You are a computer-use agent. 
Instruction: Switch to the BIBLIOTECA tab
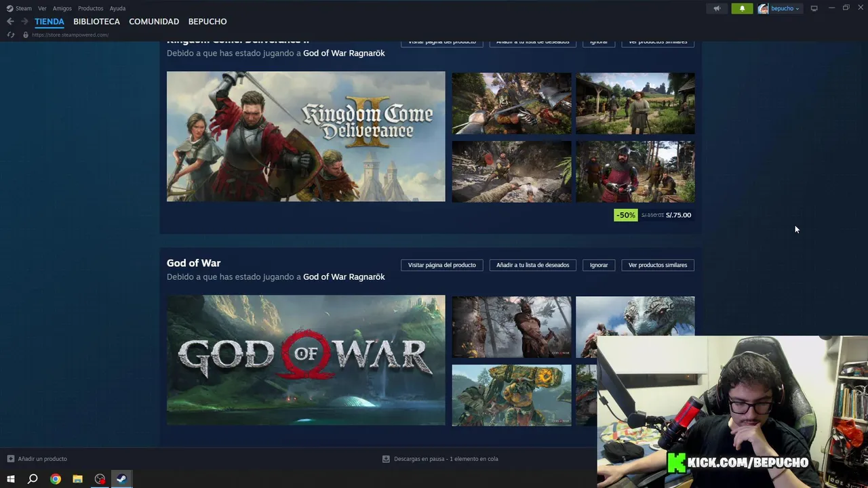[96, 21]
